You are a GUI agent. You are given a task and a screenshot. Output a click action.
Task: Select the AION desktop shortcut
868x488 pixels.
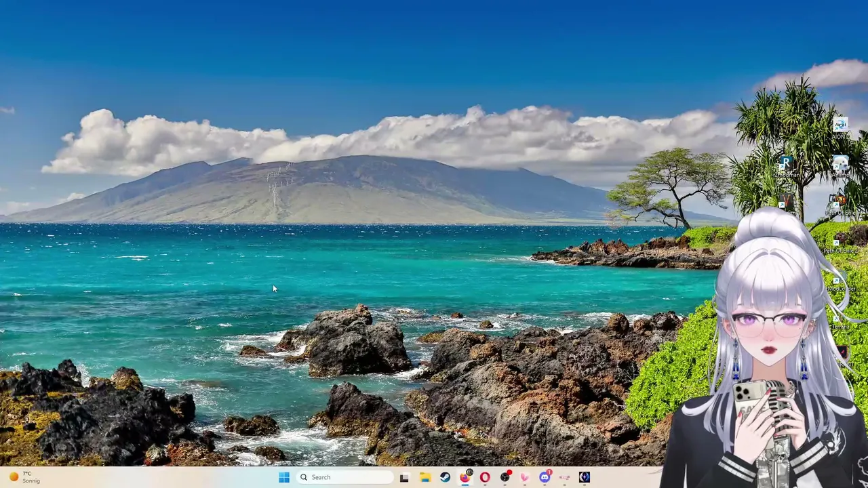pos(840,127)
